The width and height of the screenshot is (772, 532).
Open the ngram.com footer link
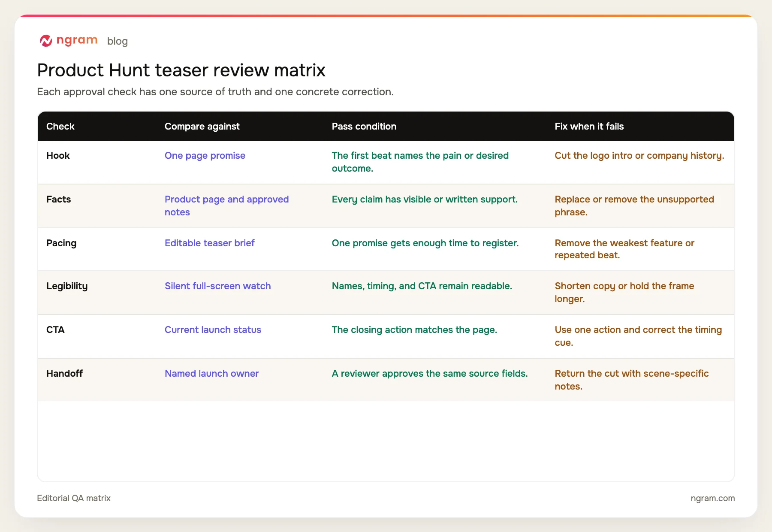713,498
